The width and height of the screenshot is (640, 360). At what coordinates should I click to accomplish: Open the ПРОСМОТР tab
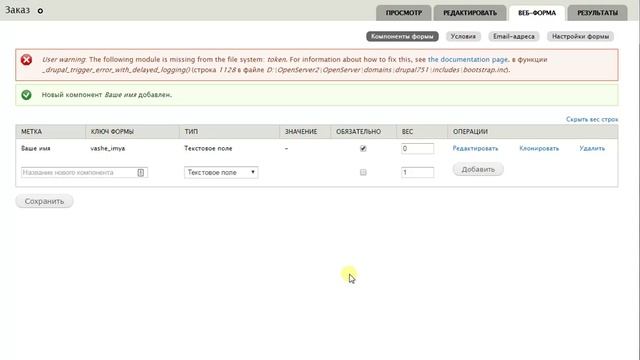pos(404,13)
